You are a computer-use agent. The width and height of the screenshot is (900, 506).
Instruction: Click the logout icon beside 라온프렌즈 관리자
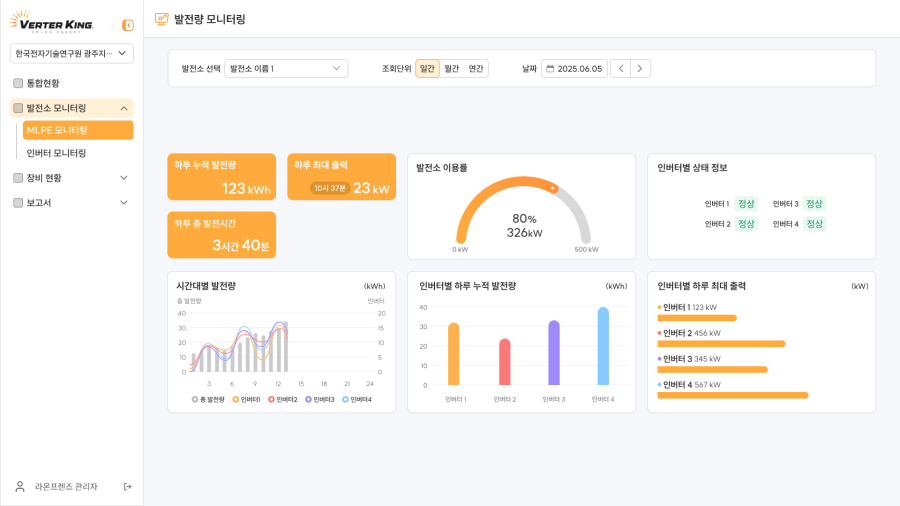pyautogui.click(x=127, y=487)
